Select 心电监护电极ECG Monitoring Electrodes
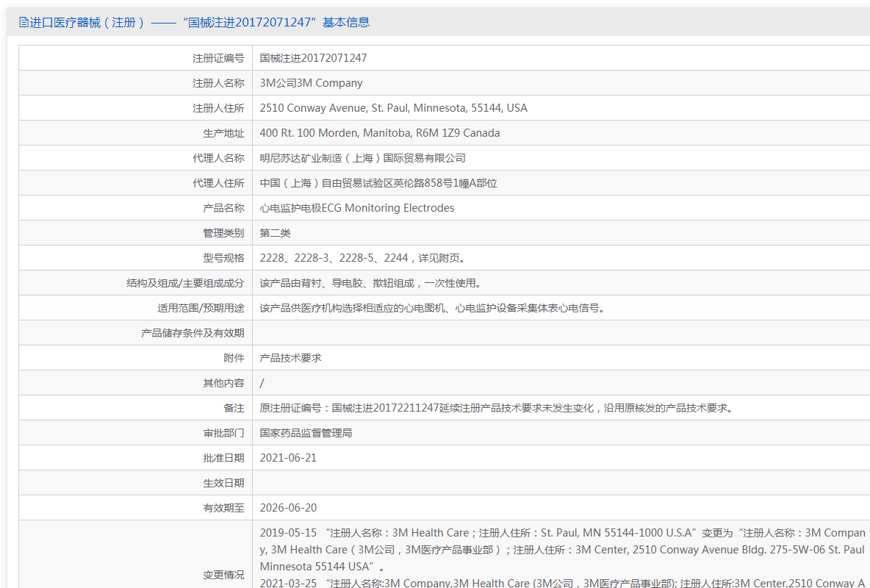The width and height of the screenshot is (870, 588). click(x=357, y=208)
